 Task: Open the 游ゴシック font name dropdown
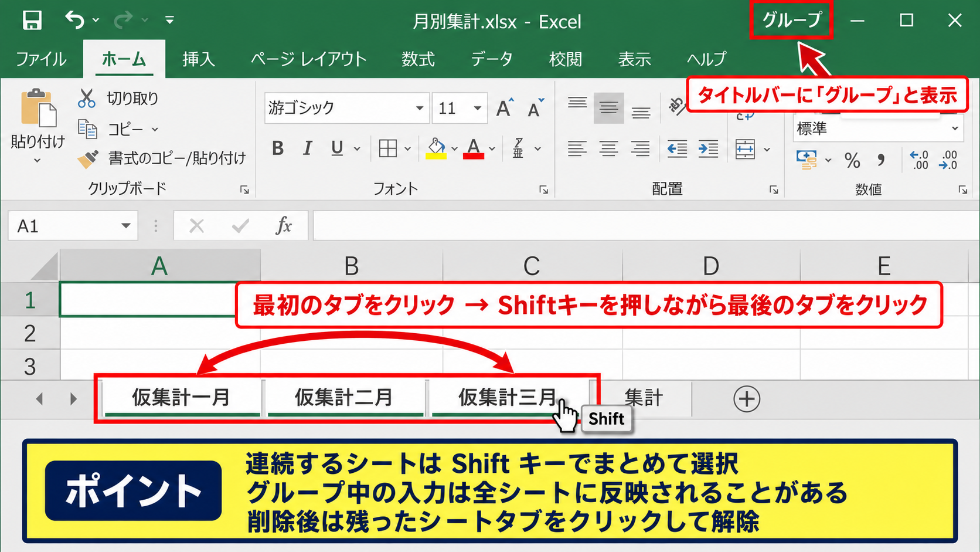coord(420,108)
